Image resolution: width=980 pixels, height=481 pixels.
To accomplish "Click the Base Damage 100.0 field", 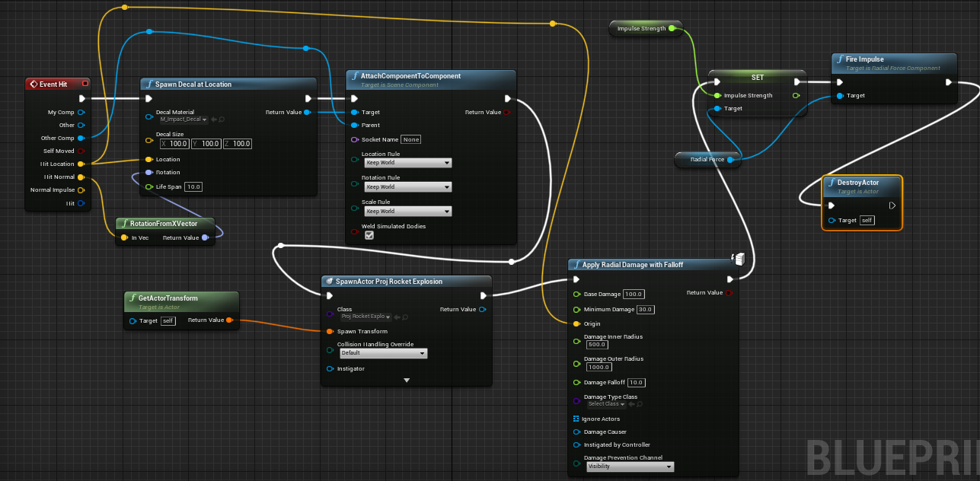I will (x=634, y=294).
